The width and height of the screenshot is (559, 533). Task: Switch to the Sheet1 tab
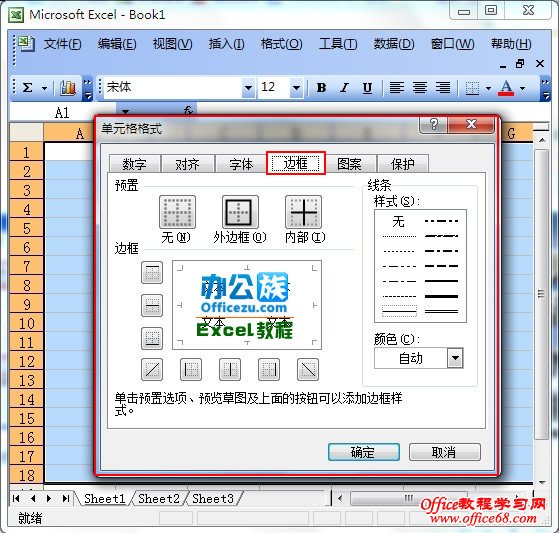pos(104,498)
